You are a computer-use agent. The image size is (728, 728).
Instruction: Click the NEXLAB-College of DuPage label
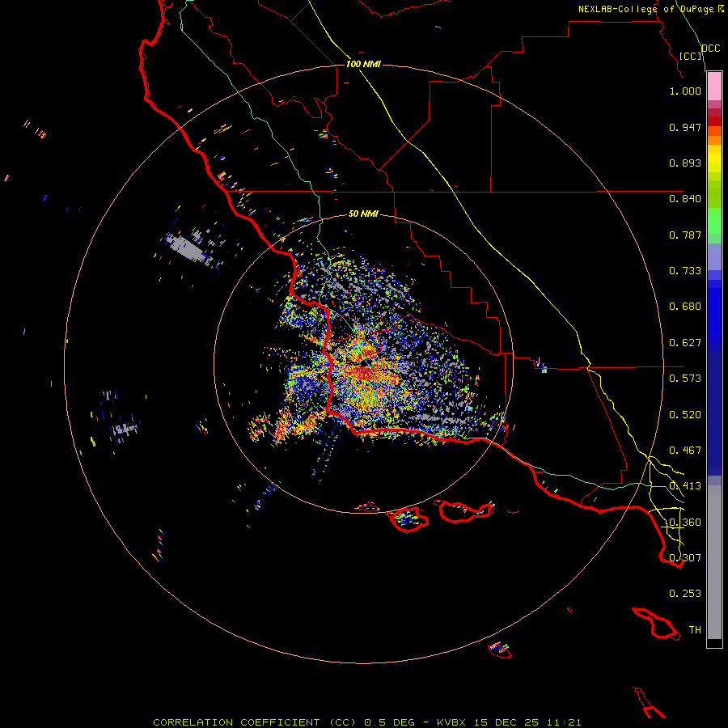pos(646,9)
